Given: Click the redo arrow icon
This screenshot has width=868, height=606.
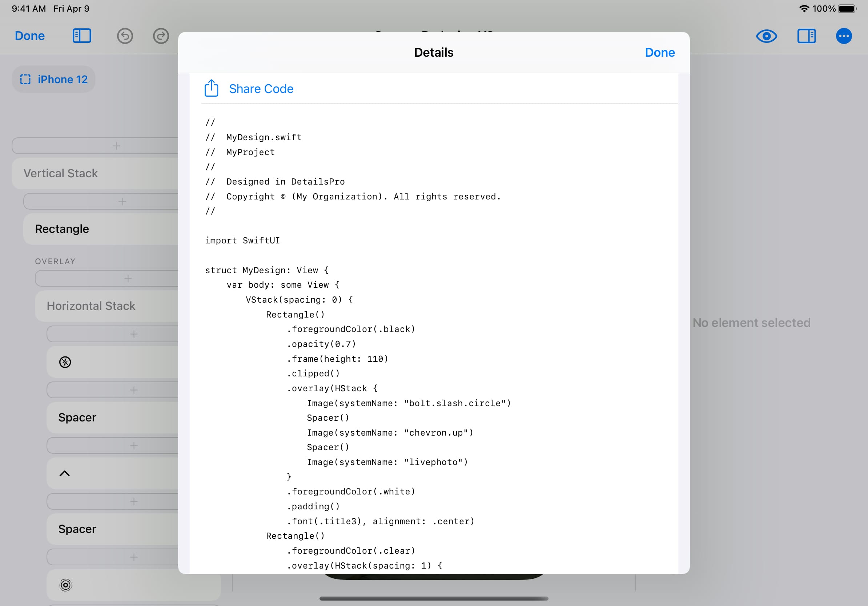Looking at the screenshot, I should [161, 36].
